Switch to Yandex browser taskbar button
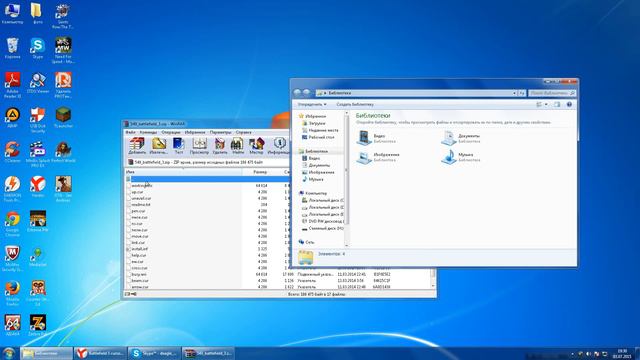 point(100,353)
